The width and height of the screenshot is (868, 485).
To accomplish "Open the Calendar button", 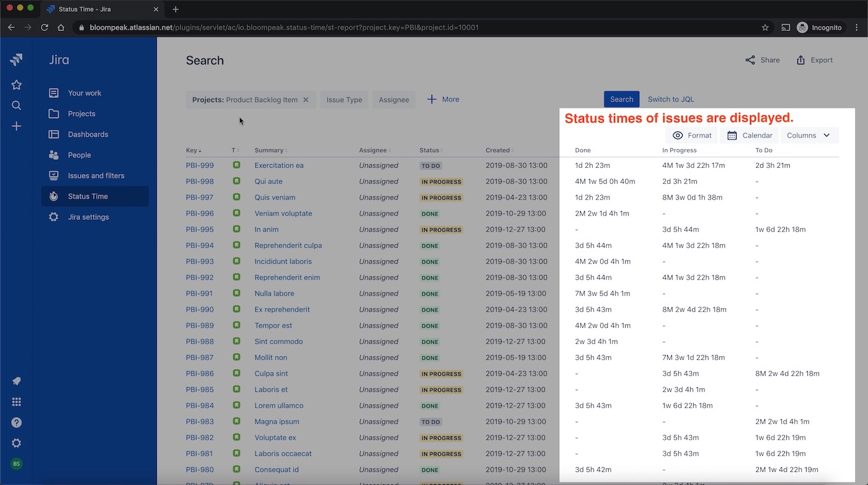I will pos(749,136).
